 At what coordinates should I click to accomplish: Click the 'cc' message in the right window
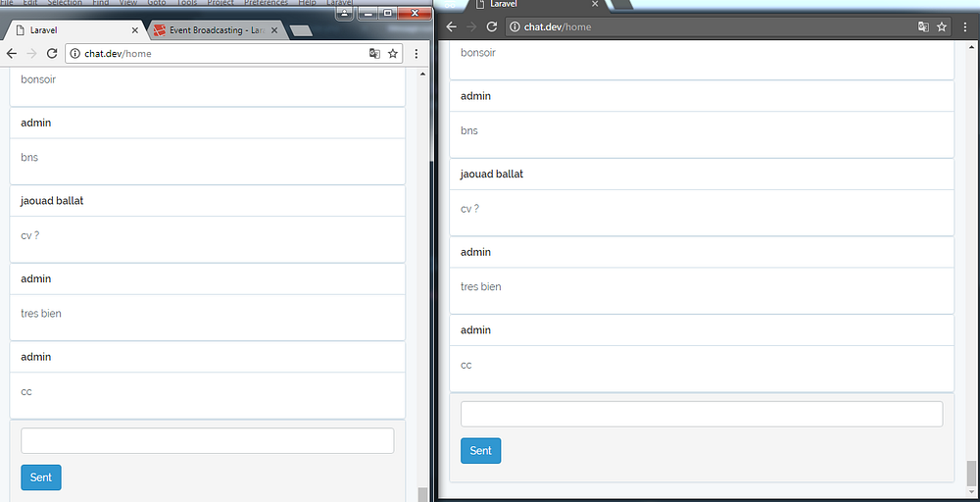[x=466, y=365]
